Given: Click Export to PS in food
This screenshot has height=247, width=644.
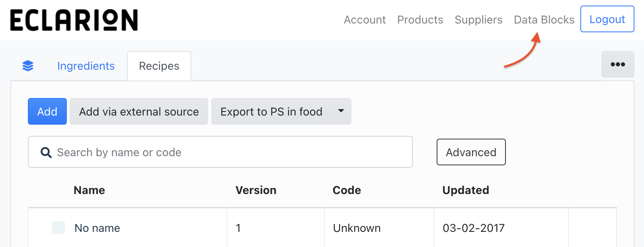Looking at the screenshot, I should point(271,112).
